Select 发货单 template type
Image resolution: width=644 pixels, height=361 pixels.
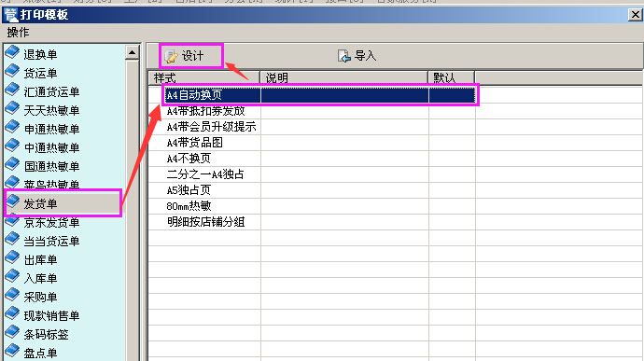point(40,203)
